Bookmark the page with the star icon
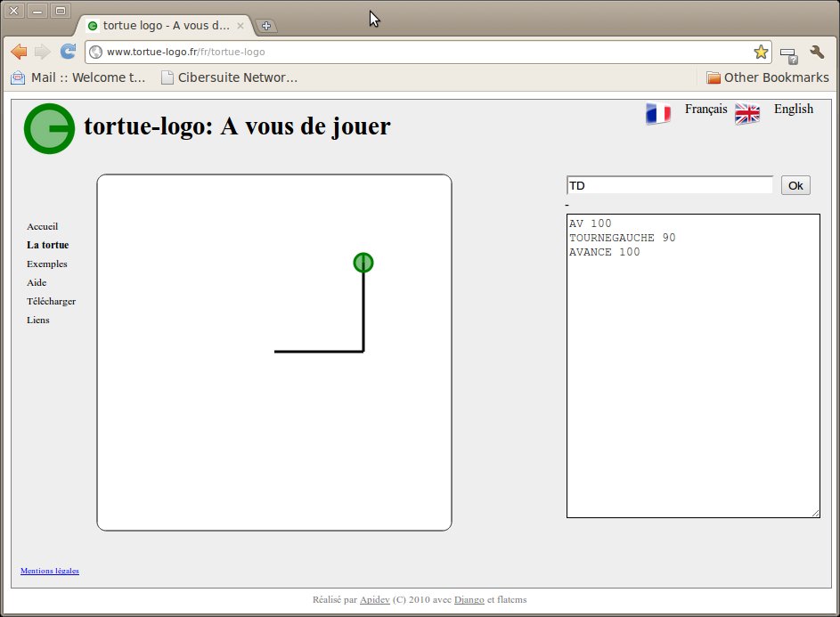840x617 pixels. pyautogui.click(x=761, y=52)
